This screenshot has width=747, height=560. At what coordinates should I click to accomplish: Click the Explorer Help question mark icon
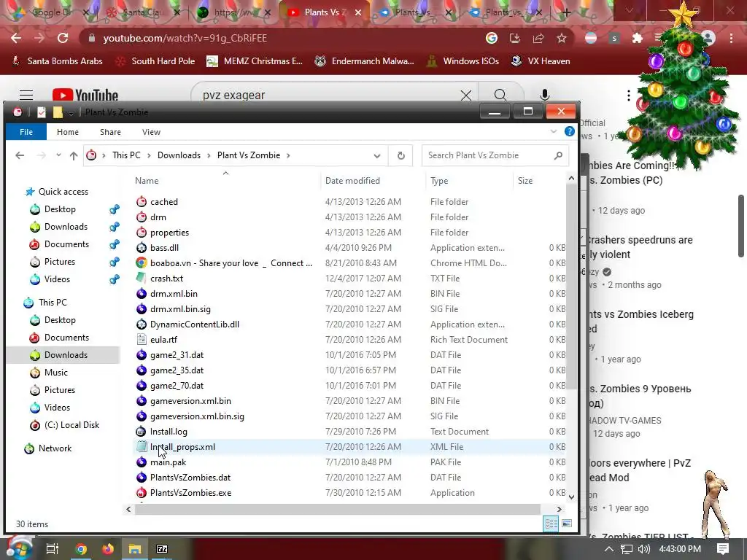[x=569, y=131]
